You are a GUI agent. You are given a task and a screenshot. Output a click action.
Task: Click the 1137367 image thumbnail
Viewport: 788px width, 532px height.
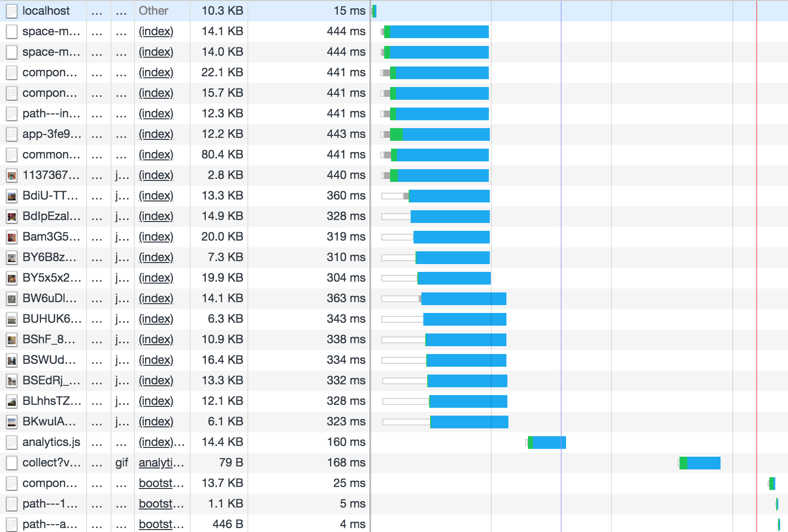click(x=11, y=175)
